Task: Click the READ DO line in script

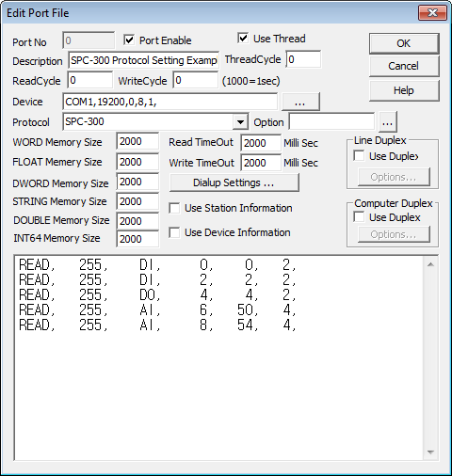Action: pyautogui.click(x=157, y=294)
